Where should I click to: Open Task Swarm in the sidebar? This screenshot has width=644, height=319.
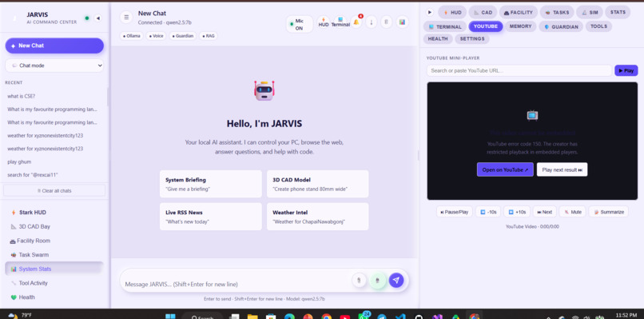coord(54,255)
